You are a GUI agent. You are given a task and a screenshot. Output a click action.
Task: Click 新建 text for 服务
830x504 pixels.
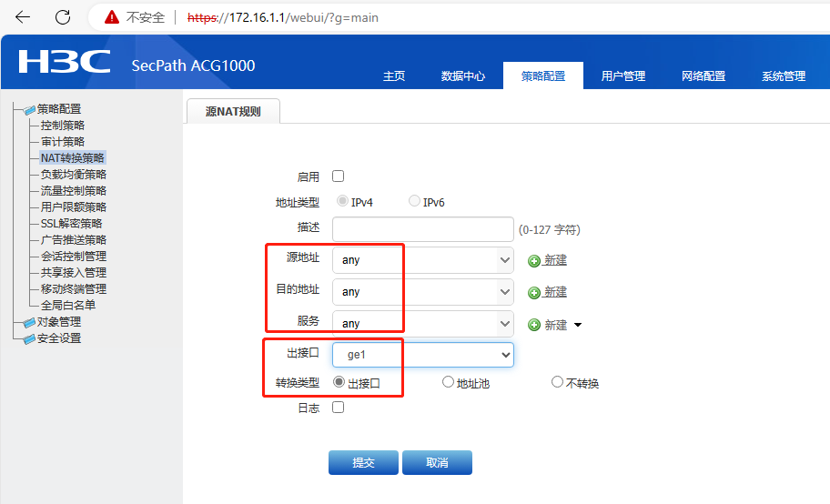(555, 325)
